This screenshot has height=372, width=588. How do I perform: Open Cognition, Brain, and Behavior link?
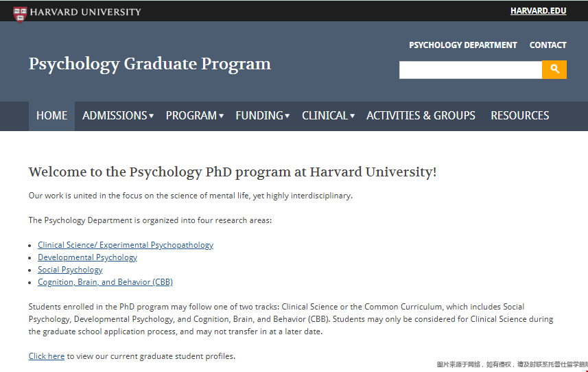pyautogui.click(x=106, y=282)
